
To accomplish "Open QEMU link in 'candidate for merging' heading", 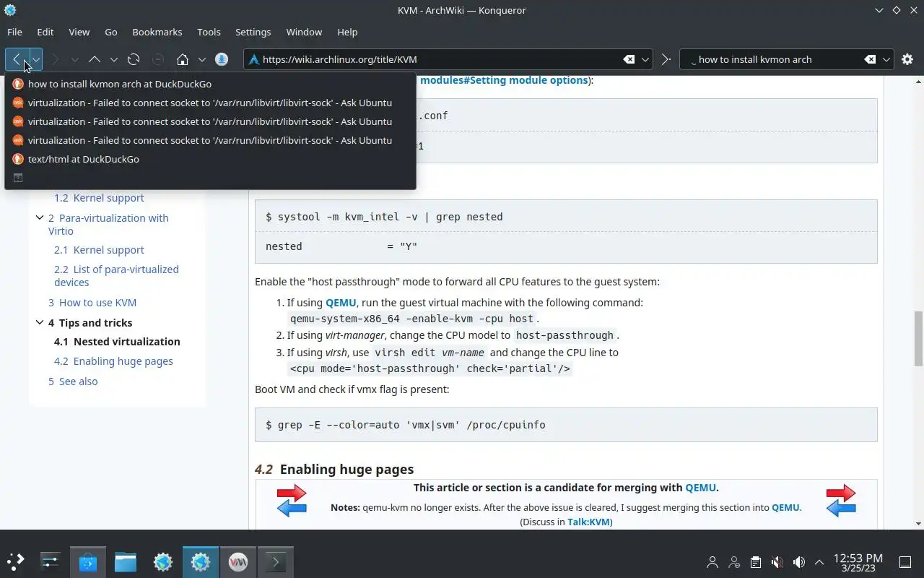I will tap(700, 488).
